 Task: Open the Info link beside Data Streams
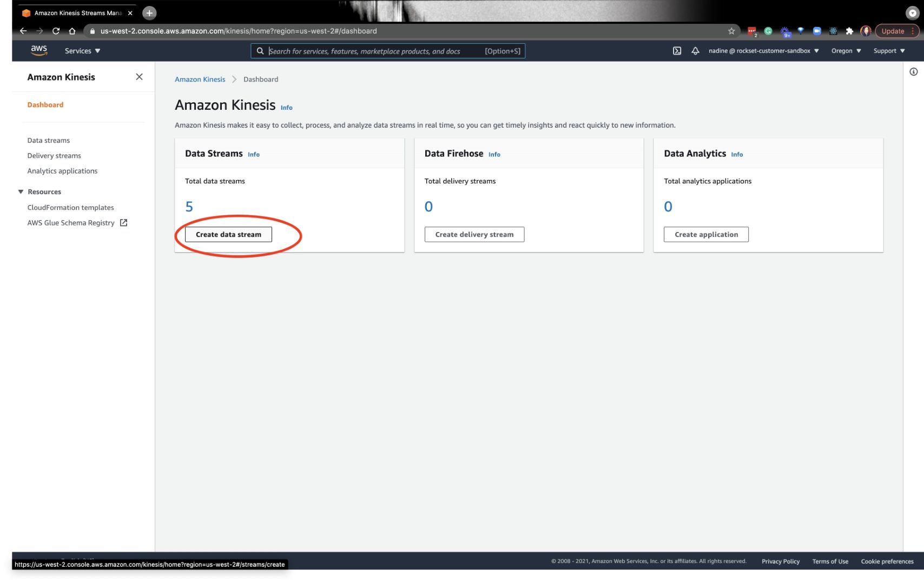click(254, 155)
